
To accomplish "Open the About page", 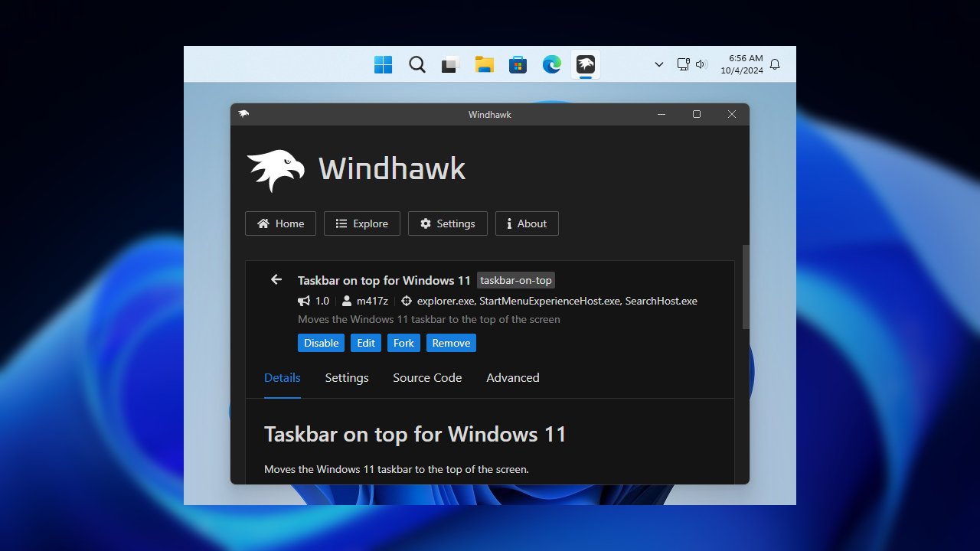I will click(x=527, y=223).
